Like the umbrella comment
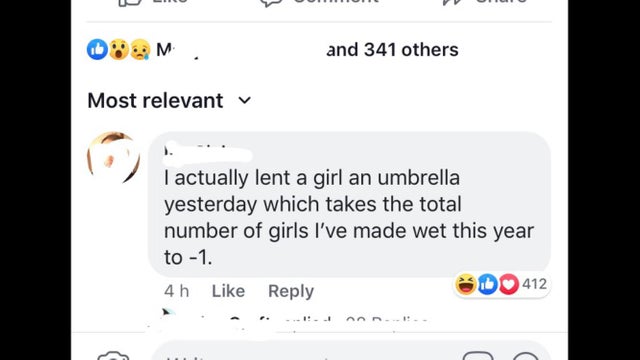 228,291
